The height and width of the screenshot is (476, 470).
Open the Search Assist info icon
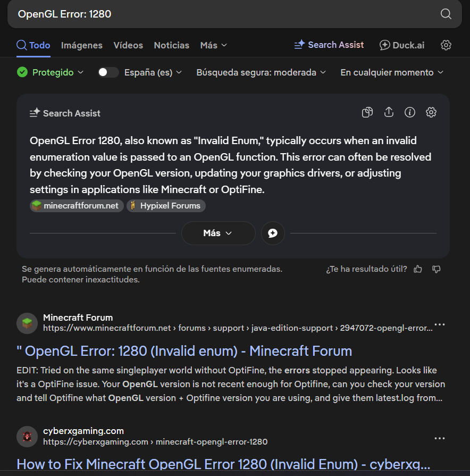409,112
